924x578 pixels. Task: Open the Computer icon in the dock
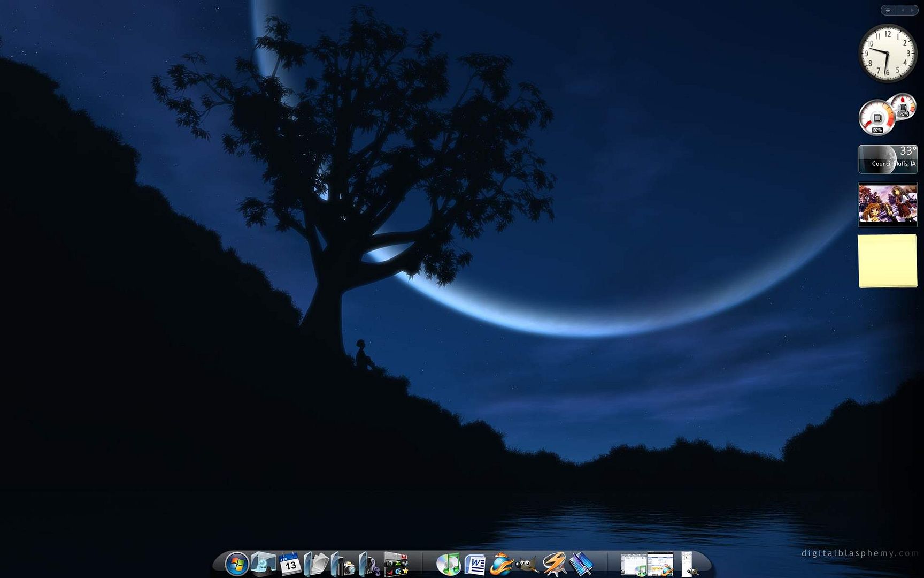264,564
